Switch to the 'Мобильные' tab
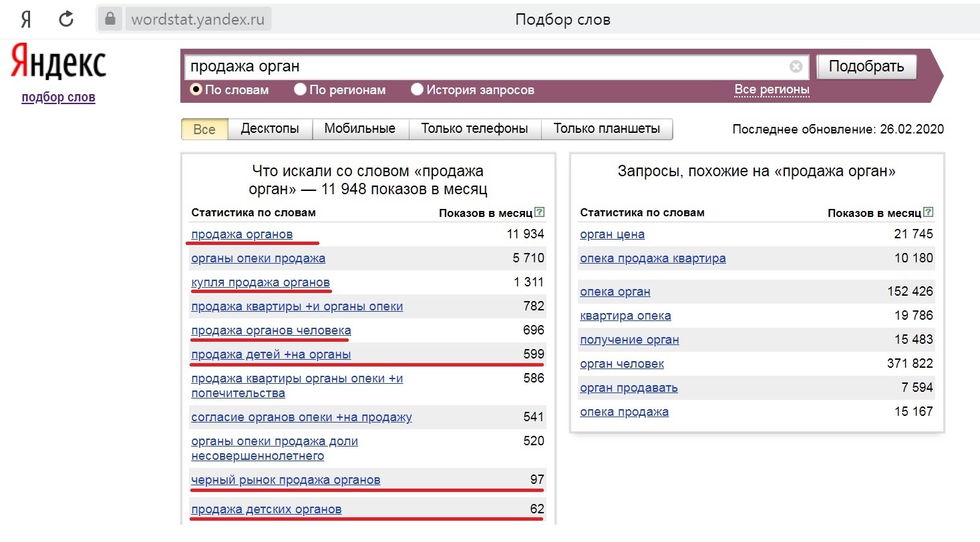The width and height of the screenshot is (980, 542). pyautogui.click(x=360, y=129)
